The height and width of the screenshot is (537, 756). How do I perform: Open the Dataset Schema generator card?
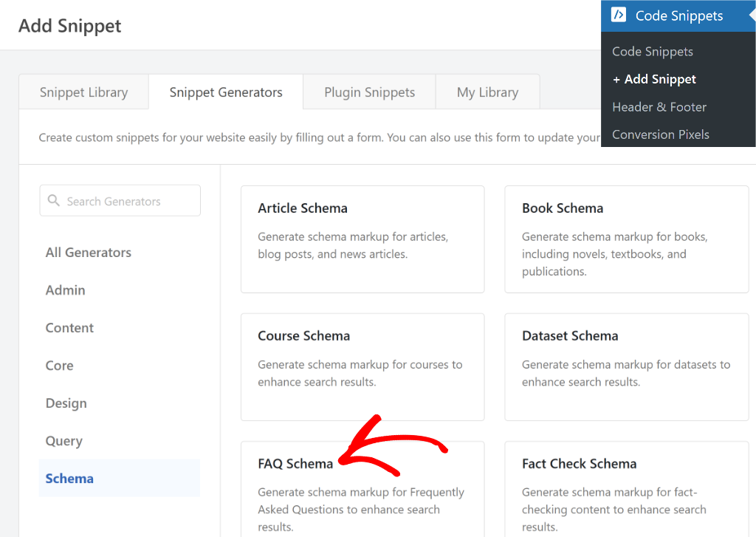coord(626,367)
